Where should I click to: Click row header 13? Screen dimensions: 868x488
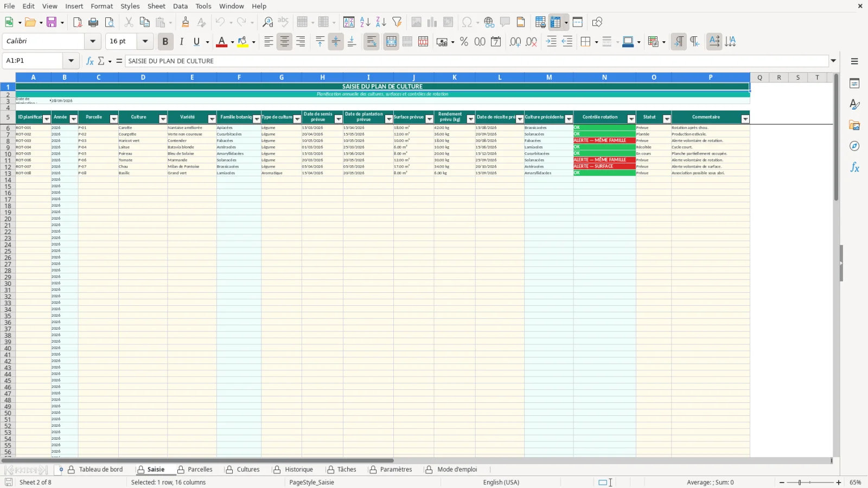[8, 174]
